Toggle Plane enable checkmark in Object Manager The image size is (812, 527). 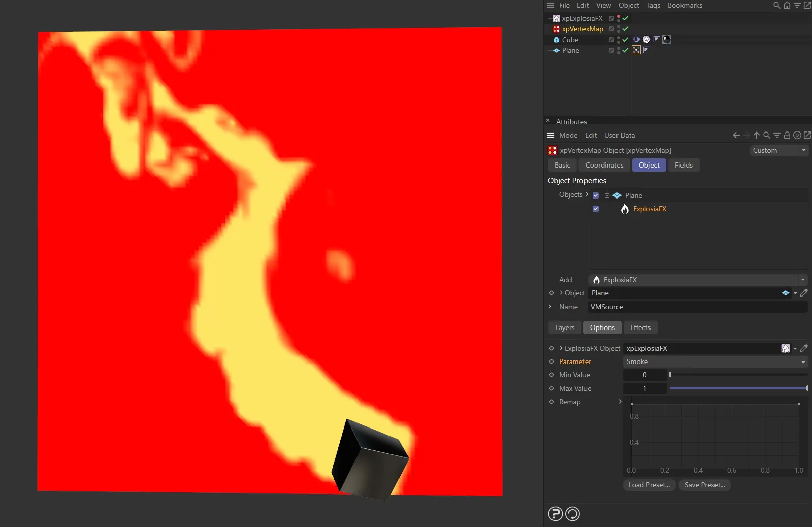[x=626, y=50]
